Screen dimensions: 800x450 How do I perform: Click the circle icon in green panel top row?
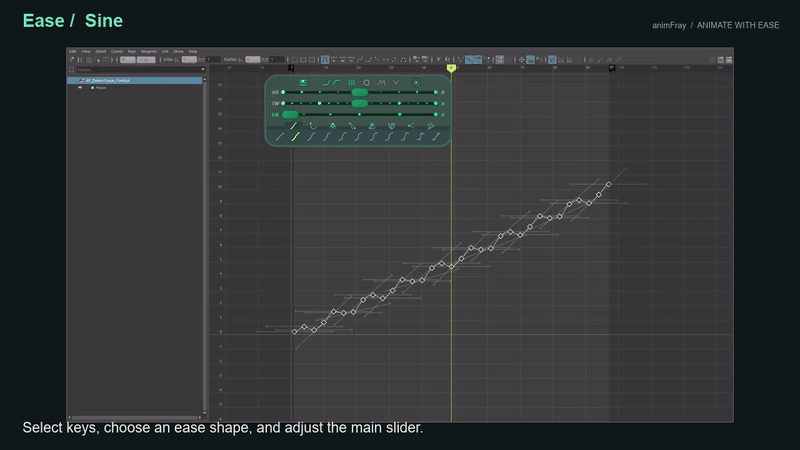click(x=366, y=83)
